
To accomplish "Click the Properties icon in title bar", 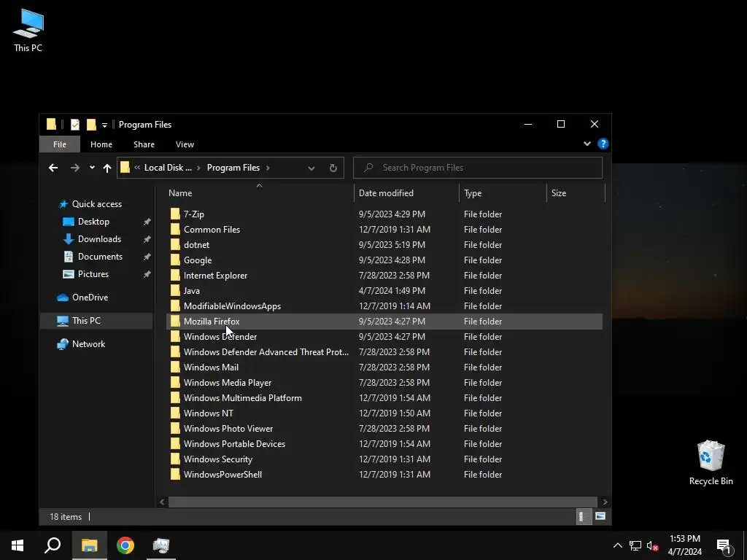I will 75,124.
